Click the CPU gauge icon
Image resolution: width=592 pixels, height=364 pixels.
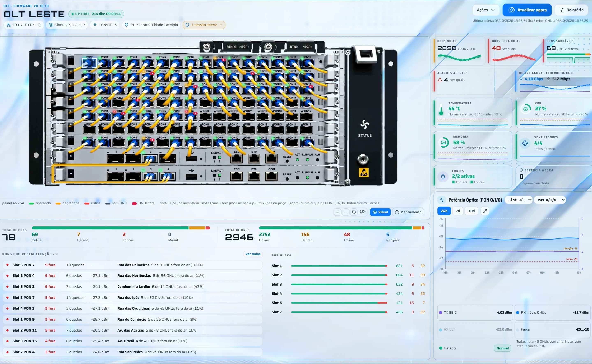pos(526,109)
